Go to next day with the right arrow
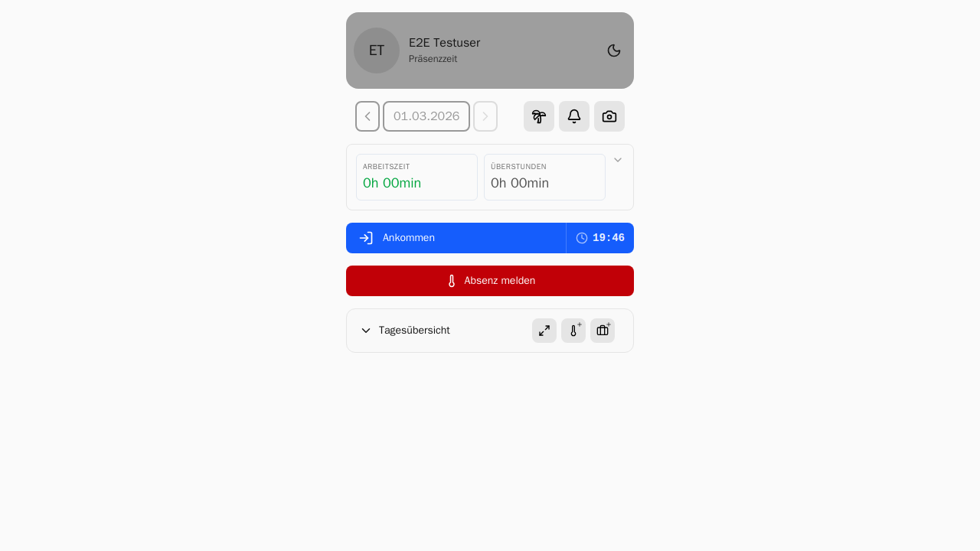Screen dimensions: 980x551 click(485, 116)
